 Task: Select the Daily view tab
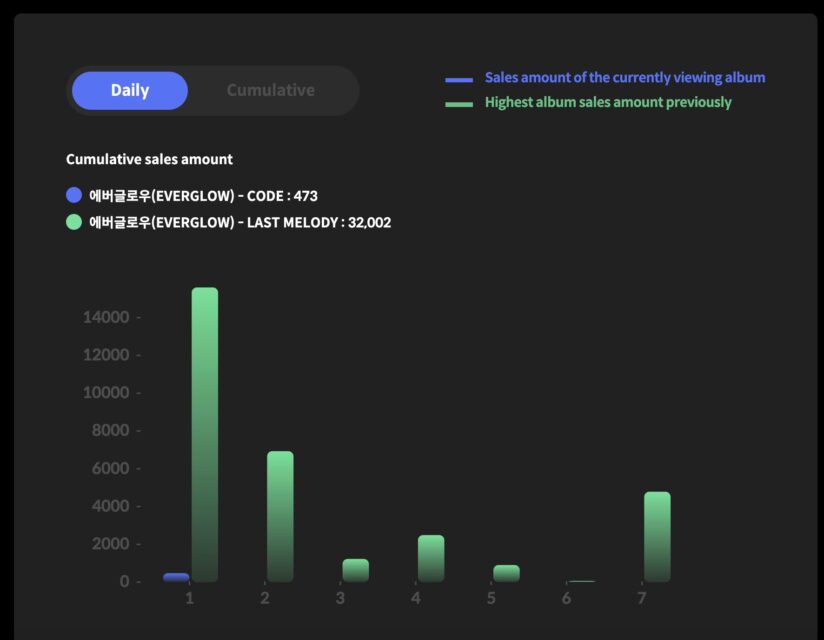(130, 90)
